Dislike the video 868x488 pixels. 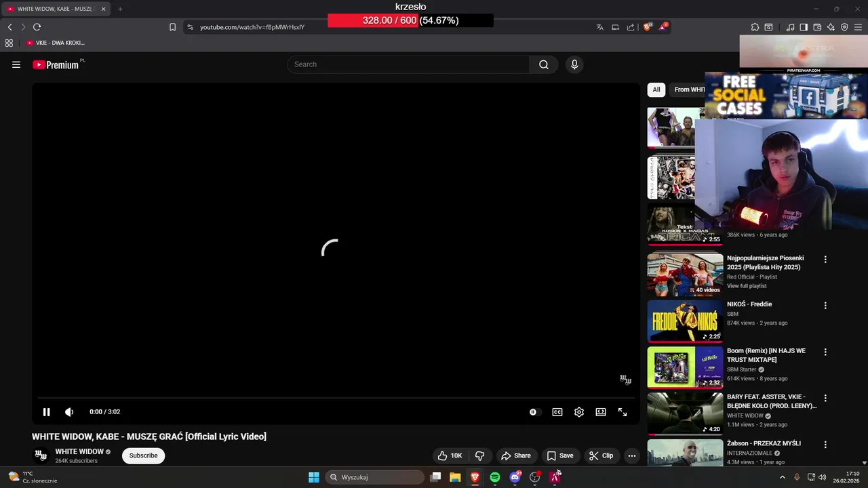click(480, 455)
